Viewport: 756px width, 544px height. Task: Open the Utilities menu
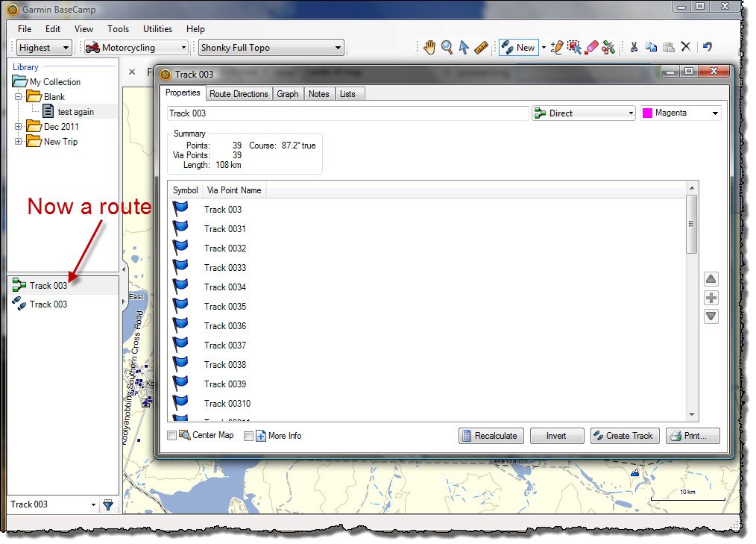pos(157,29)
